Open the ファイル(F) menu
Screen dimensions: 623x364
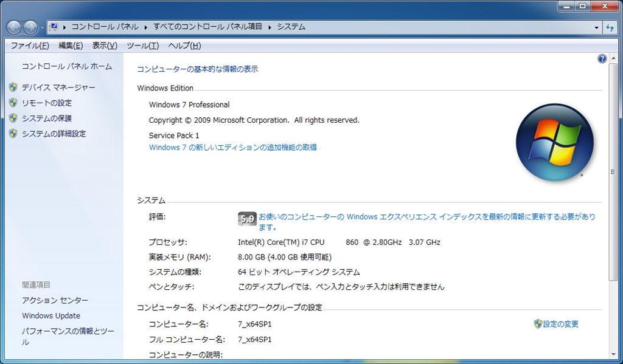coord(30,46)
